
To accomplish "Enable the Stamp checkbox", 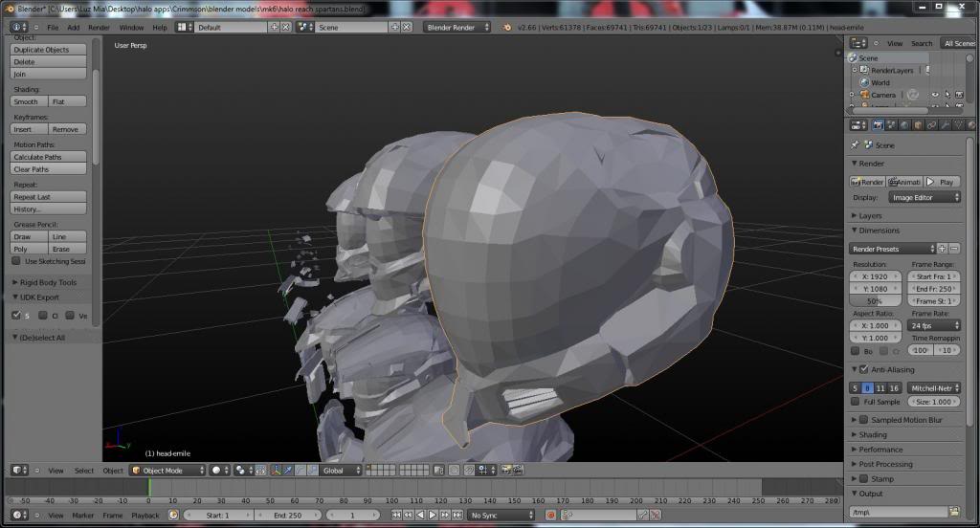I will coord(864,478).
